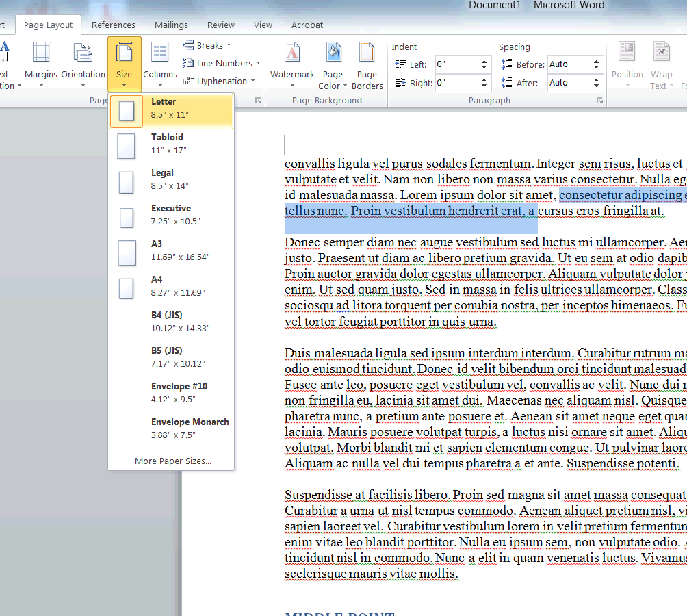Expand the Margins dropdown arrow

tap(41, 86)
